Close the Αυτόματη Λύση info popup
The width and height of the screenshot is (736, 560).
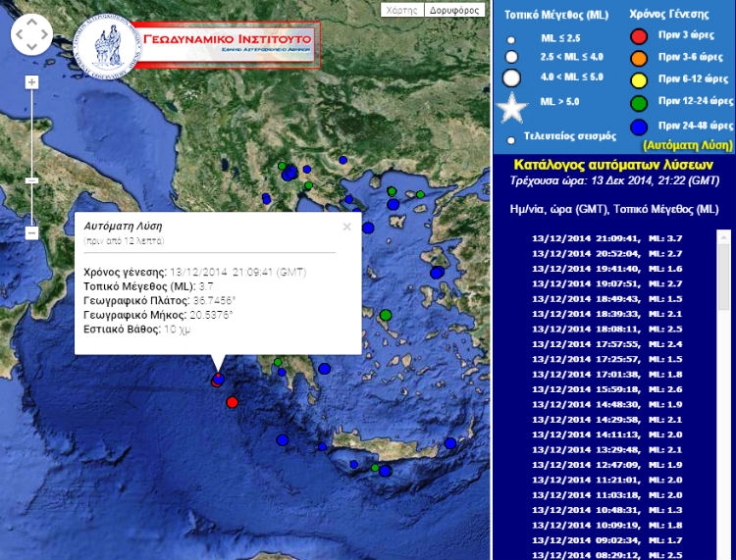tap(346, 227)
